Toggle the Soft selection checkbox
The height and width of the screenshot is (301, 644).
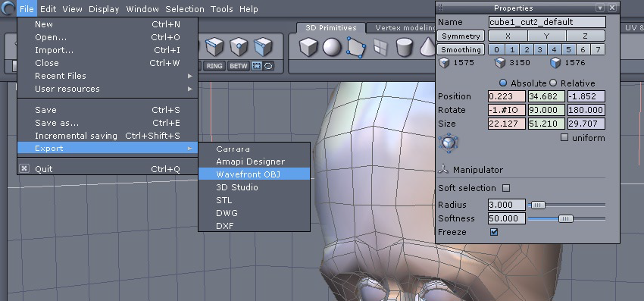[x=506, y=188]
